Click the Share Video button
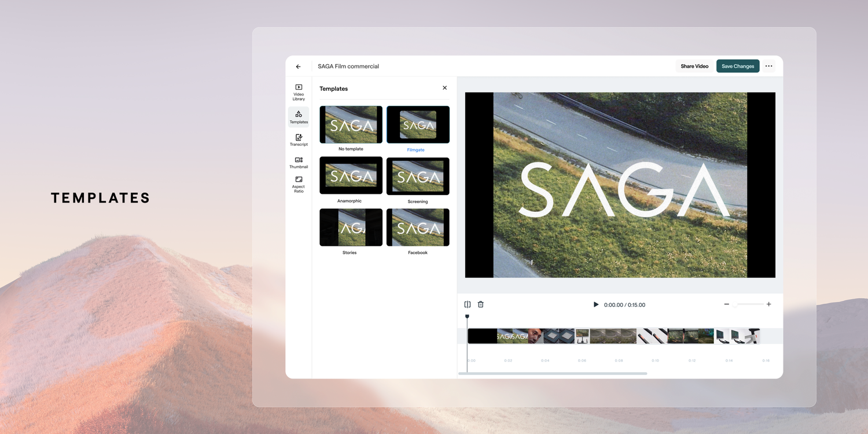The height and width of the screenshot is (434, 868). pos(694,66)
